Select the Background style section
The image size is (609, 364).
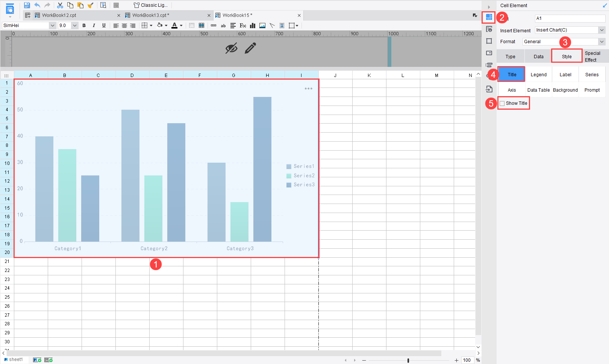click(x=565, y=90)
